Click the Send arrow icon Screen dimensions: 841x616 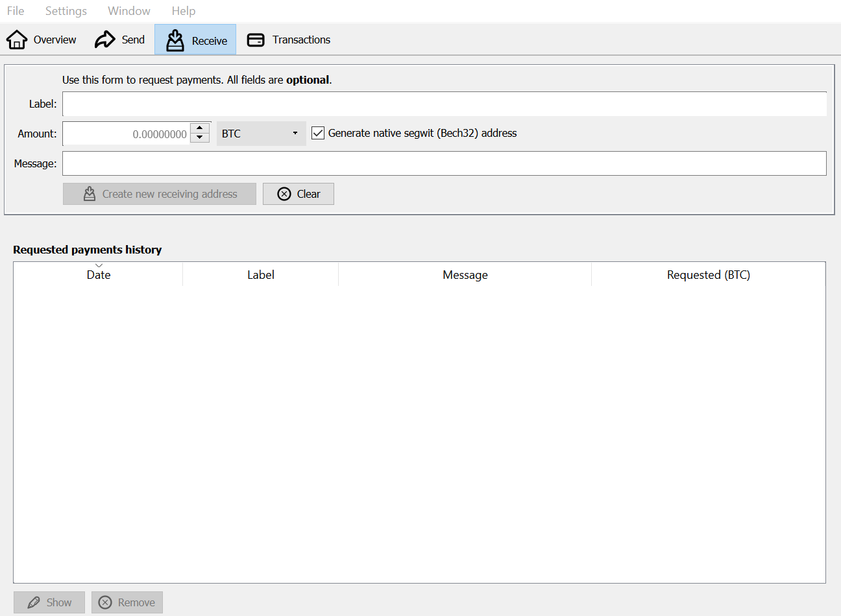pos(105,40)
